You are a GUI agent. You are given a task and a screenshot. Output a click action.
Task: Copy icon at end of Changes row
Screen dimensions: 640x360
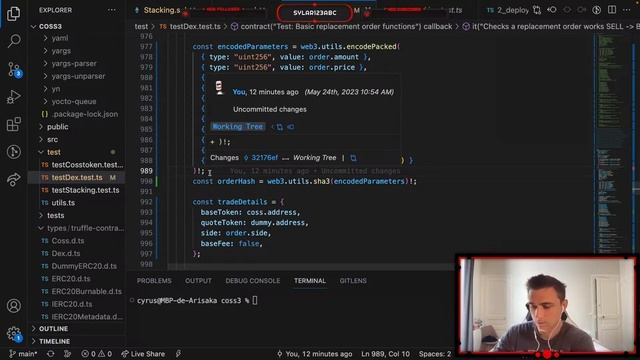point(353,158)
